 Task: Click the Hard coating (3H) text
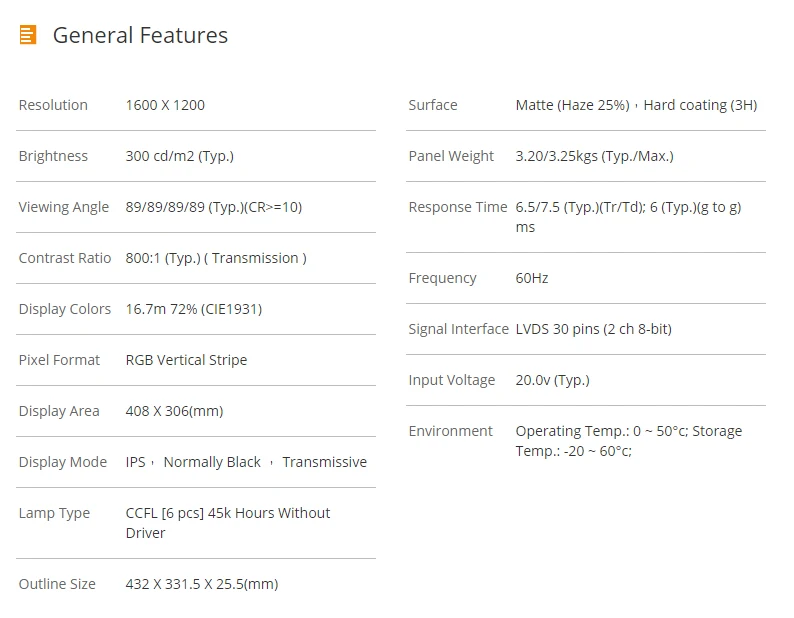[x=700, y=105]
